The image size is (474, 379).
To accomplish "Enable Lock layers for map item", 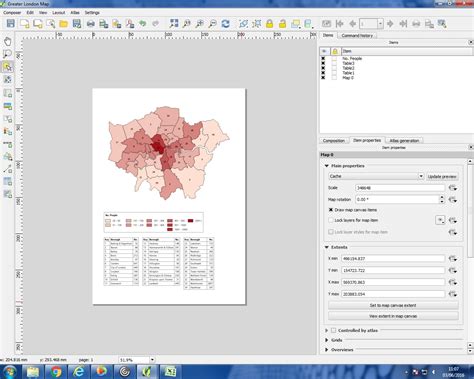I will 331,220.
